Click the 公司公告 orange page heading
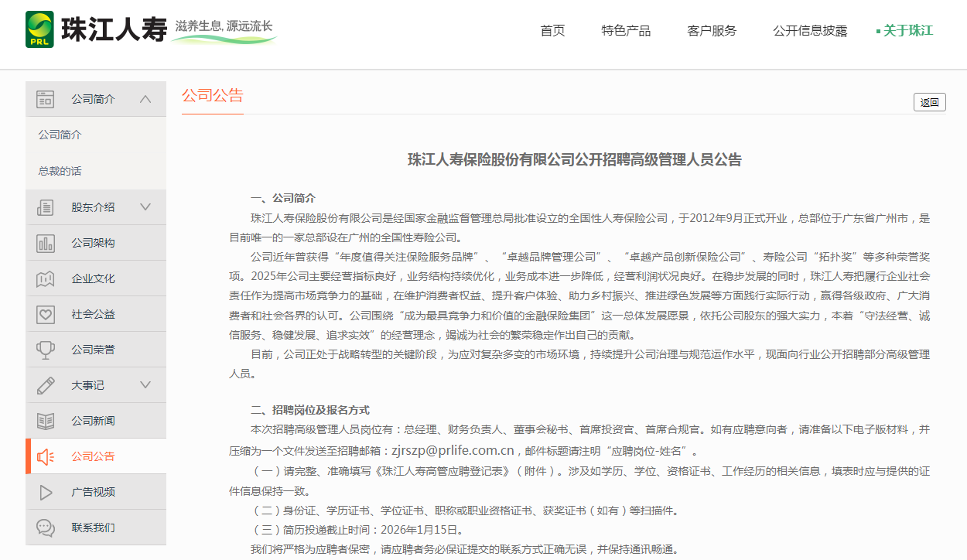Screen dimensions: 967x560 click(213, 95)
